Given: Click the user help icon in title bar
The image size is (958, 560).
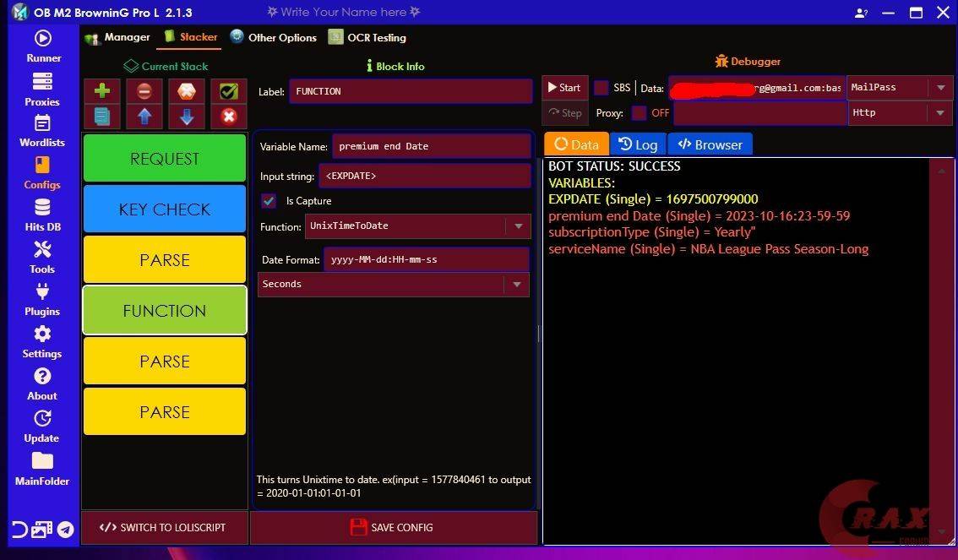Looking at the screenshot, I should click(x=862, y=13).
